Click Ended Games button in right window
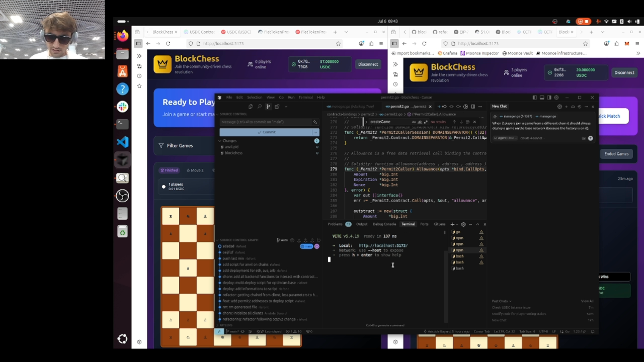The width and height of the screenshot is (644, 362). [x=616, y=154]
